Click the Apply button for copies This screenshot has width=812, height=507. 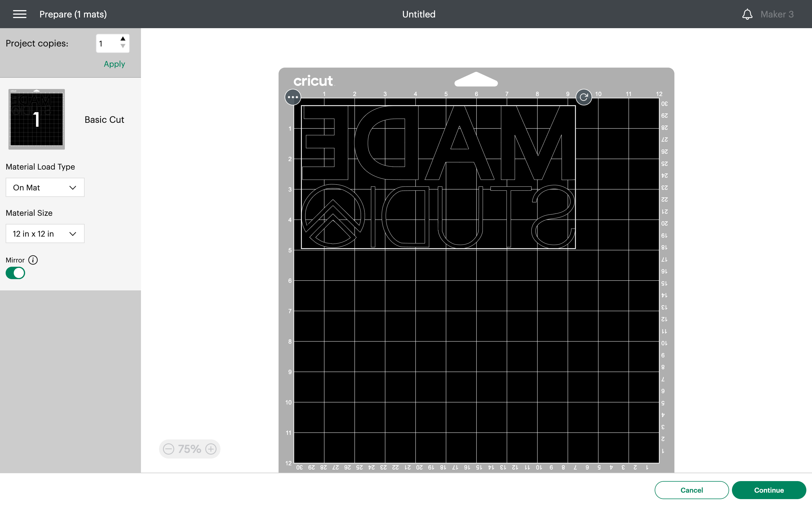[x=114, y=63]
